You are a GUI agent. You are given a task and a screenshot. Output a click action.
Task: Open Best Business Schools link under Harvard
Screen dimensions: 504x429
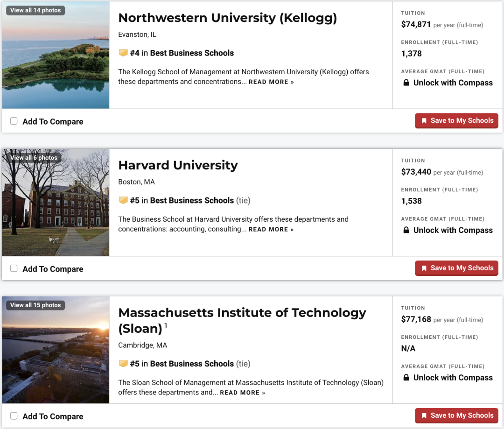pos(192,200)
